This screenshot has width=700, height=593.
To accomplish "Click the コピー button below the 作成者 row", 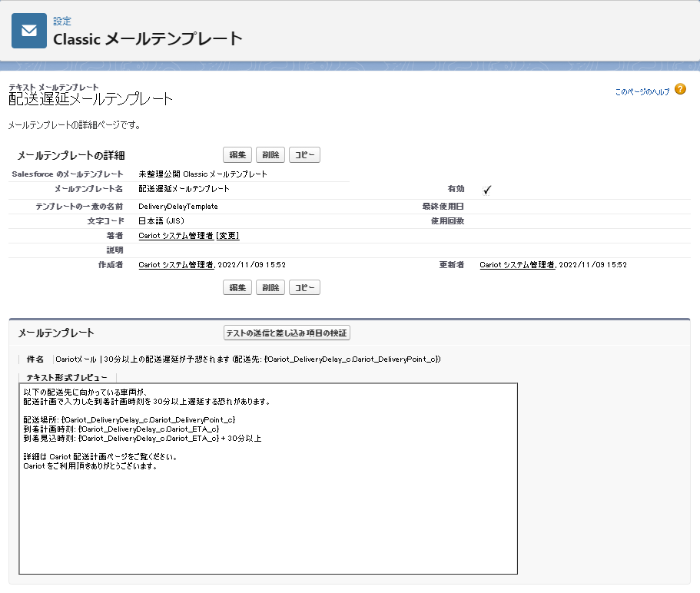I will (304, 287).
